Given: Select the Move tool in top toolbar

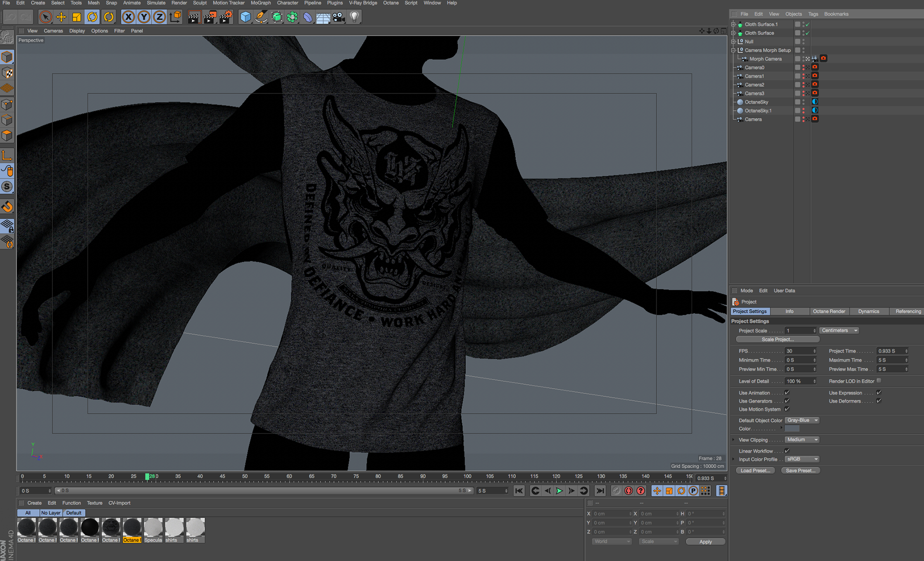Looking at the screenshot, I should [61, 17].
